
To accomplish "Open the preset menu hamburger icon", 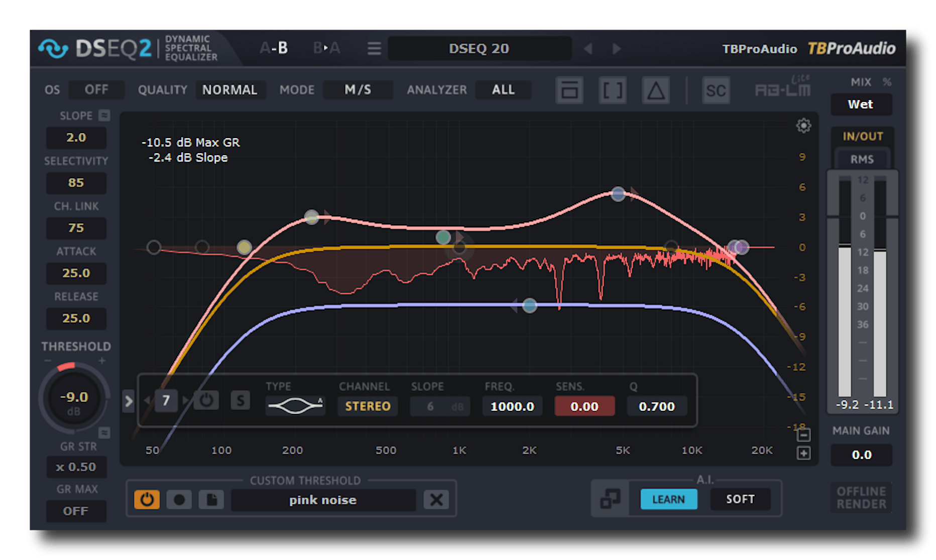I will (374, 49).
